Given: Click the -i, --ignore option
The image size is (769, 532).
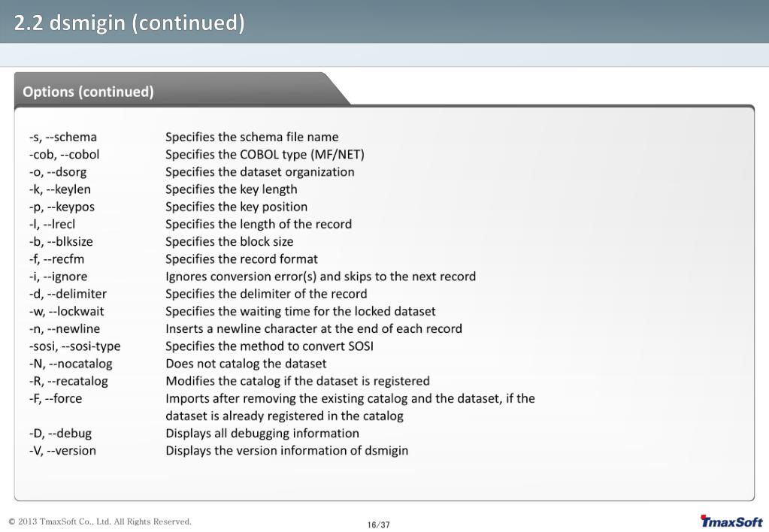Looking at the screenshot, I should click(x=58, y=277).
